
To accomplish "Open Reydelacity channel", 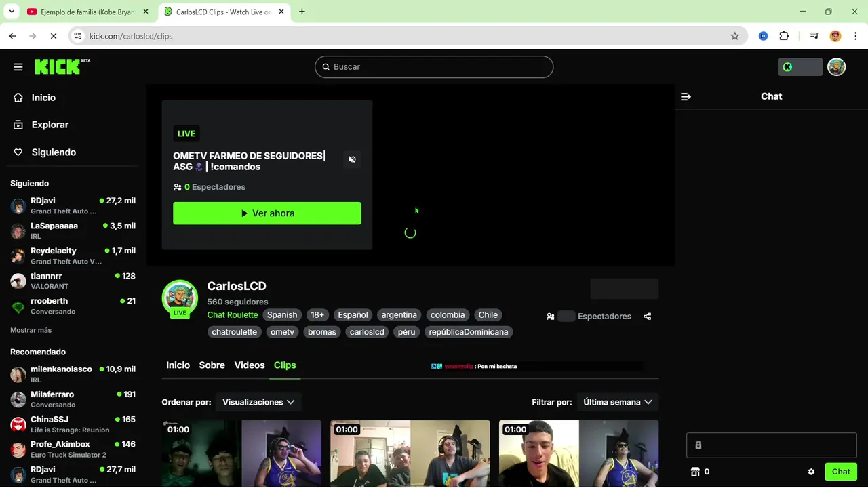I will coord(73,256).
